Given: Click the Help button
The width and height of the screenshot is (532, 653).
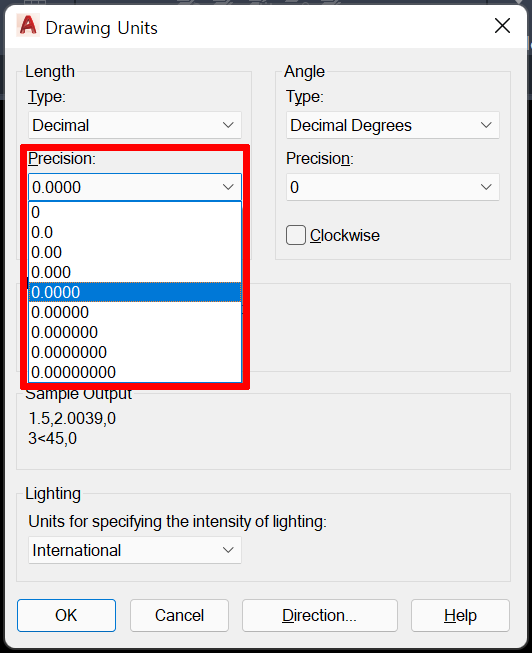Looking at the screenshot, I should pyautogui.click(x=460, y=615).
